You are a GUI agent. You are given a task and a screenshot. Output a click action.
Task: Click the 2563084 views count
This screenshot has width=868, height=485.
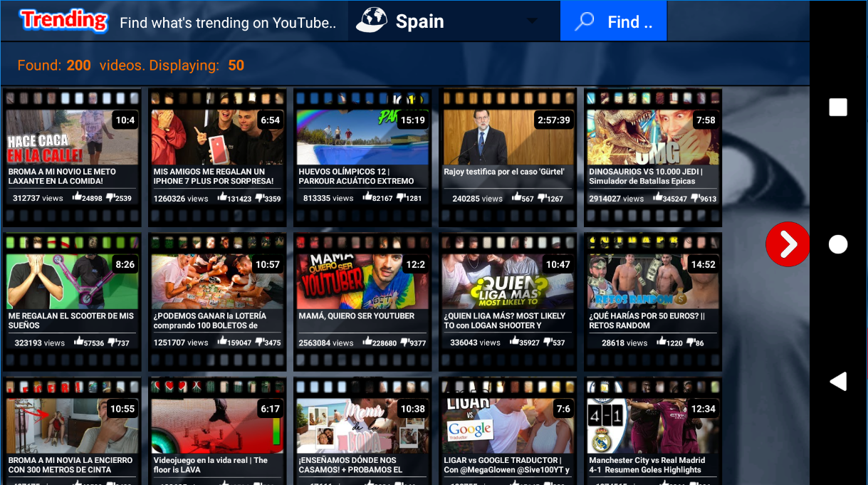pyautogui.click(x=326, y=343)
